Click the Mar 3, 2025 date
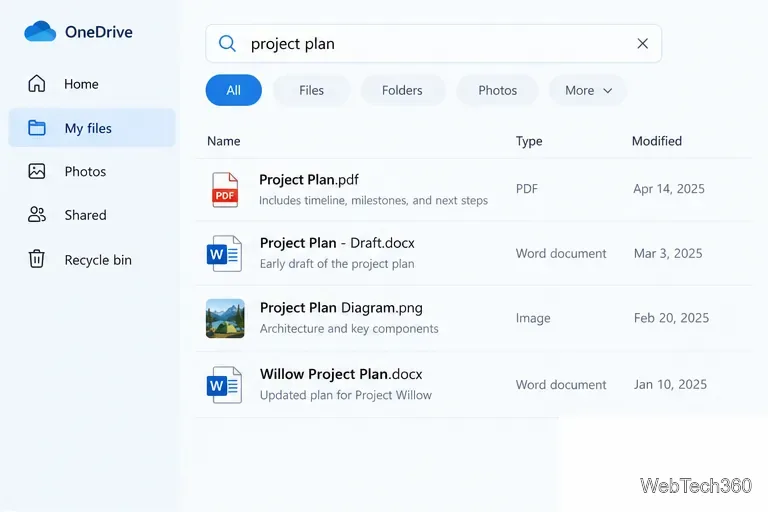768x512 pixels. [668, 253]
